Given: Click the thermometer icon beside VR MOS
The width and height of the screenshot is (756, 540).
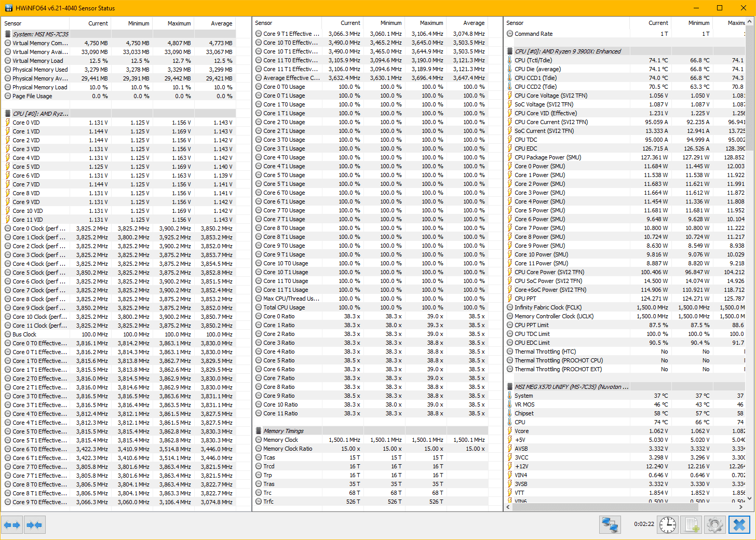Looking at the screenshot, I should tap(510, 404).
